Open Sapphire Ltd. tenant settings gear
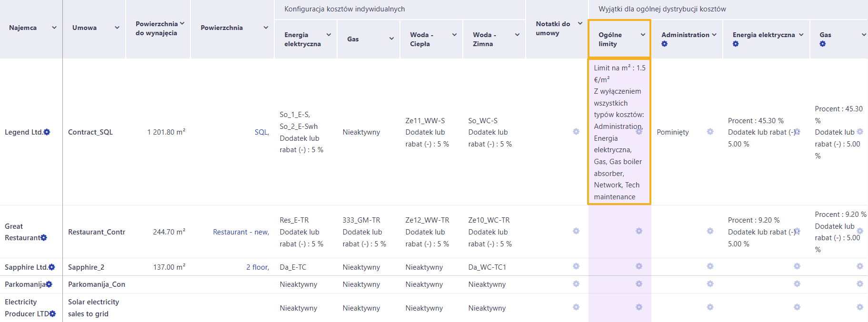The width and height of the screenshot is (868, 322). coord(52,267)
